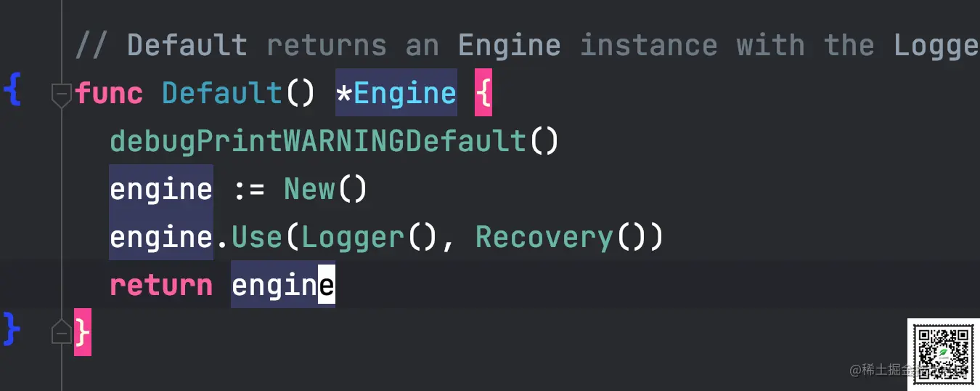The height and width of the screenshot is (391, 980).
Task: Click the engine variable in the declaration line
Action: point(161,189)
